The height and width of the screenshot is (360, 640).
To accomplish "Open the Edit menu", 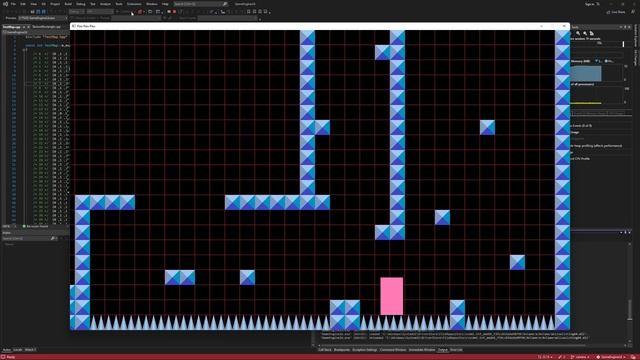I will pos(23,4).
